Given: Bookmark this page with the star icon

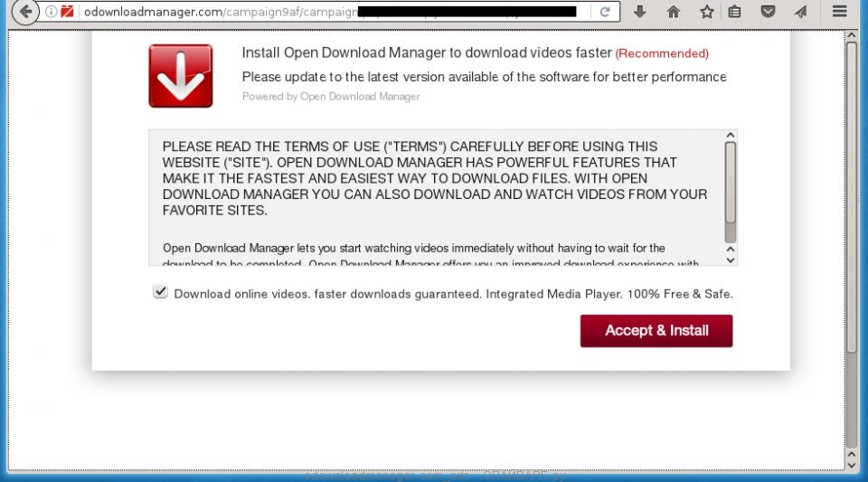Looking at the screenshot, I should coord(706,12).
